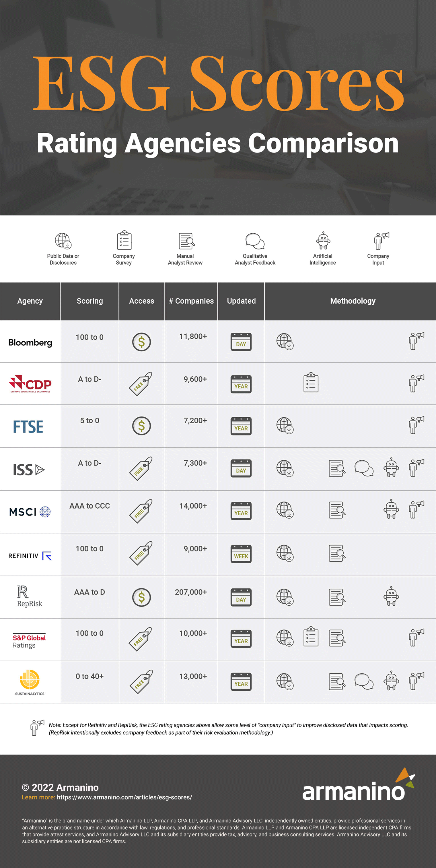Click the robot AI icon in MSCI row

click(x=391, y=509)
